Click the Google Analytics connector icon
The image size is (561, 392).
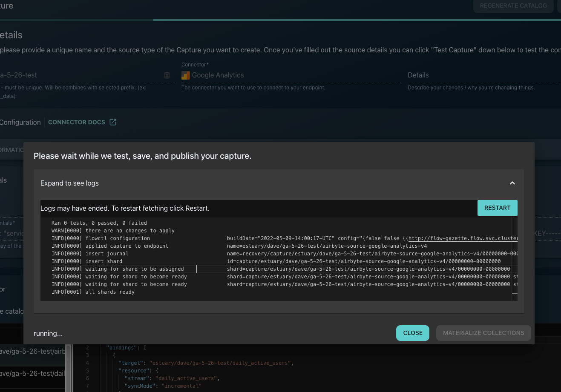point(185,75)
